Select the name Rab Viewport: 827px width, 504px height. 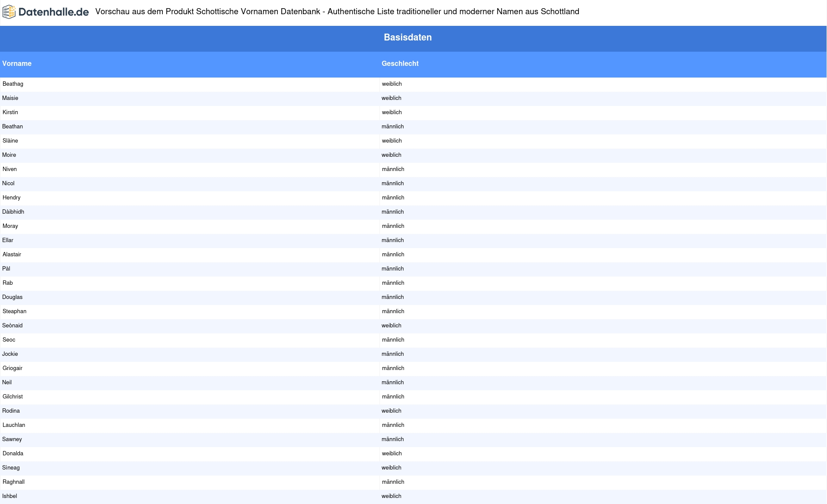[8, 283]
